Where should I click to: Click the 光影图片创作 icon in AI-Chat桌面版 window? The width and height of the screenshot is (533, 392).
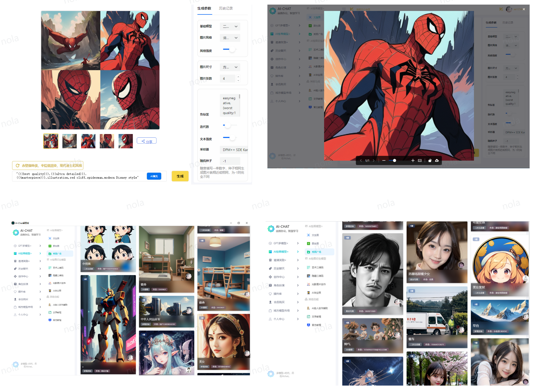click(x=50, y=283)
